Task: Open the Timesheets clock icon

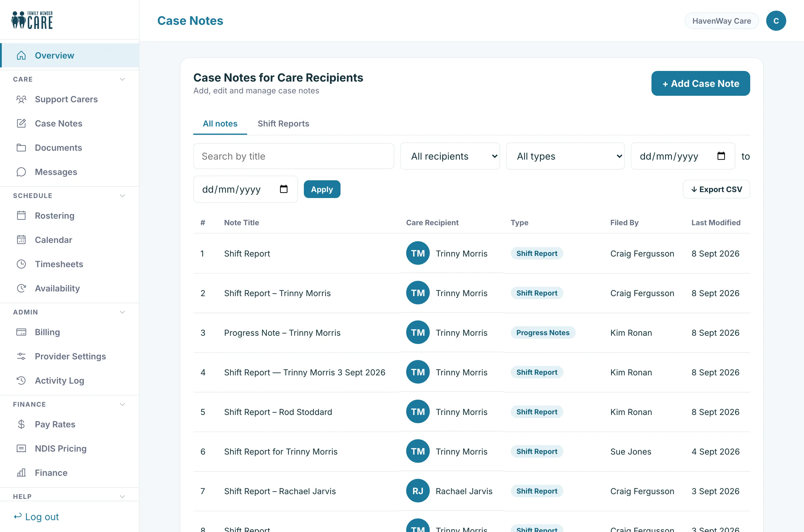Action: [21, 264]
